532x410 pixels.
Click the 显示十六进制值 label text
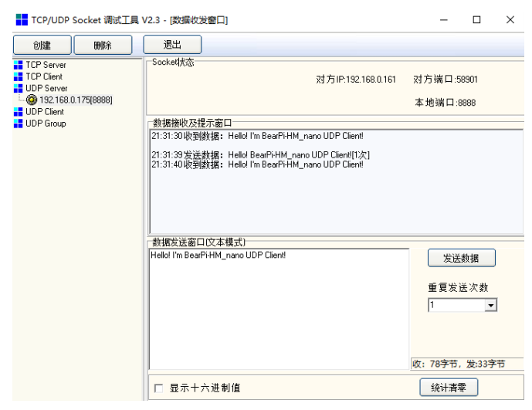pos(205,388)
